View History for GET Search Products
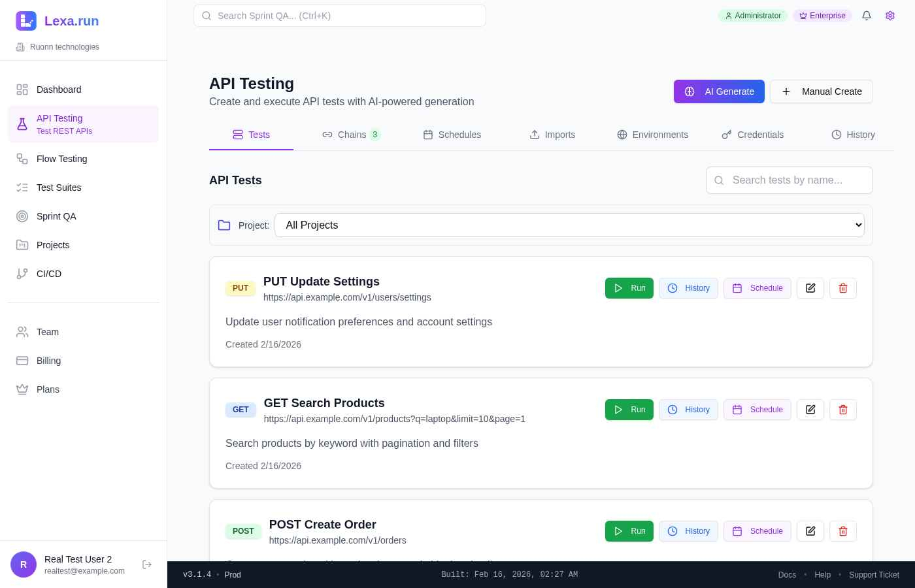Viewport: 915px width, 588px height. click(688, 410)
